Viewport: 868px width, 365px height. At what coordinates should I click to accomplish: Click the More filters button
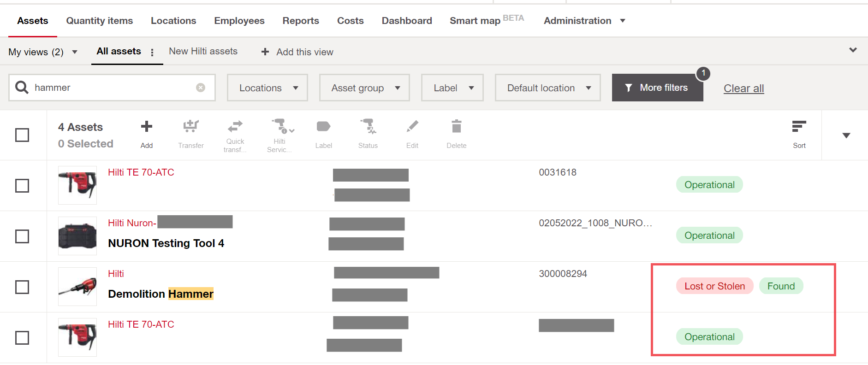(658, 88)
